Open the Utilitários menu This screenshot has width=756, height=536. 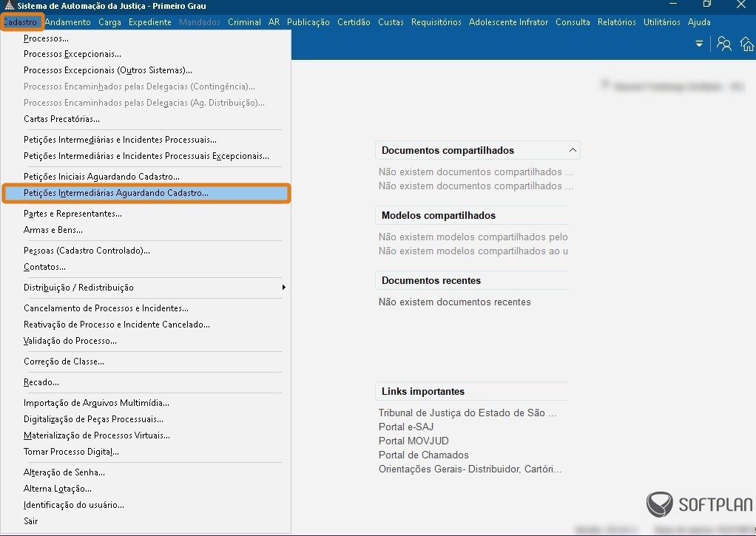point(661,22)
